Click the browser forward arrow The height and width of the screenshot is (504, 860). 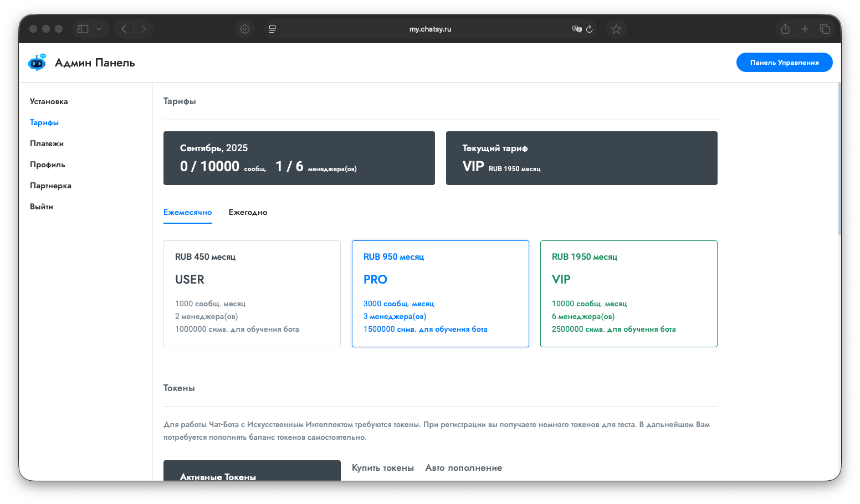pyautogui.click(x=144, y=29)
